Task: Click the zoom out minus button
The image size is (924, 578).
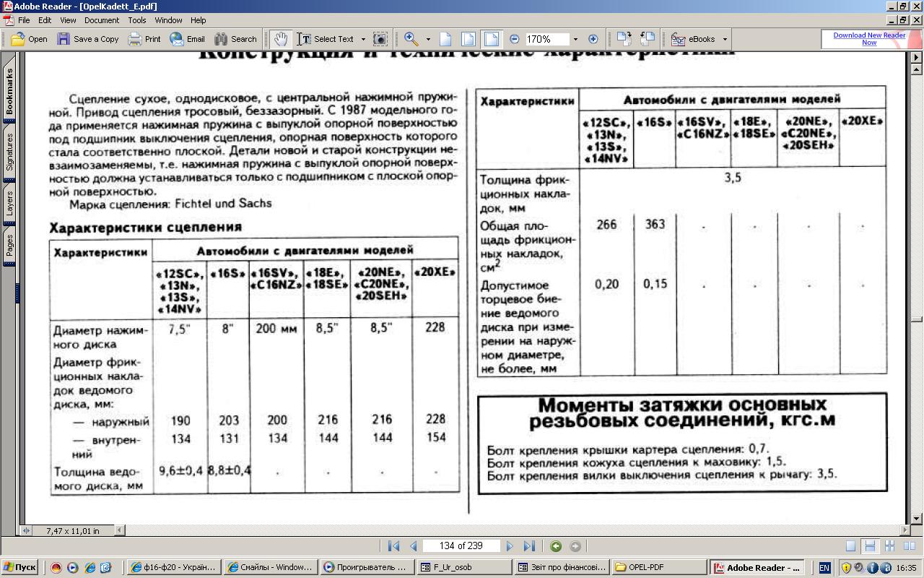Action: point(515,39)
